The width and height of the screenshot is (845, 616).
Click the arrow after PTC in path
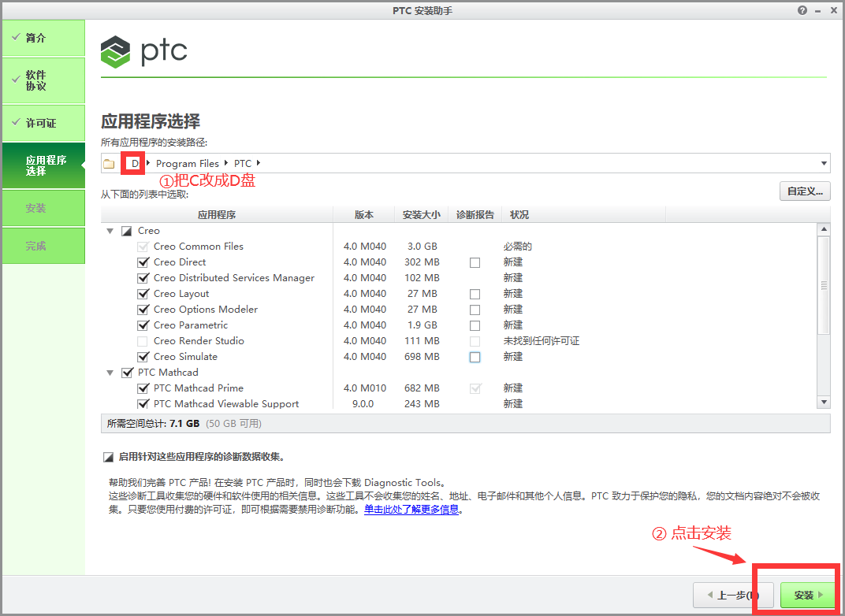[259, 162]
